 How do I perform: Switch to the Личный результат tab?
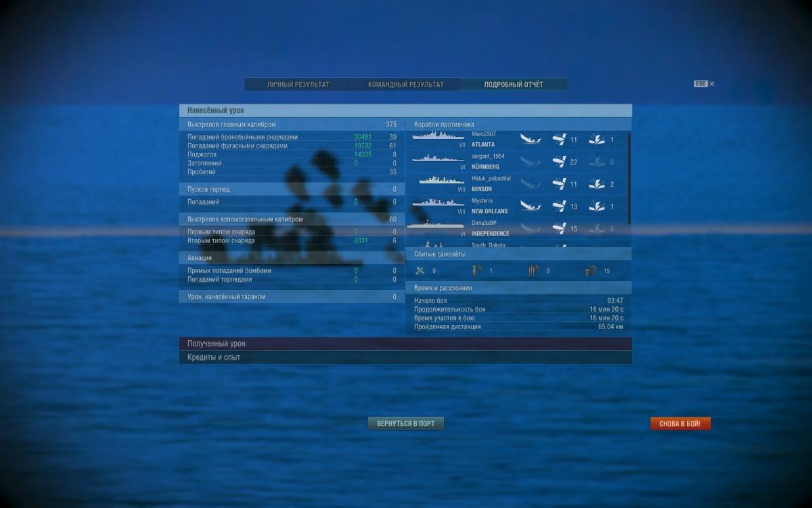click(x=298, y=85)
